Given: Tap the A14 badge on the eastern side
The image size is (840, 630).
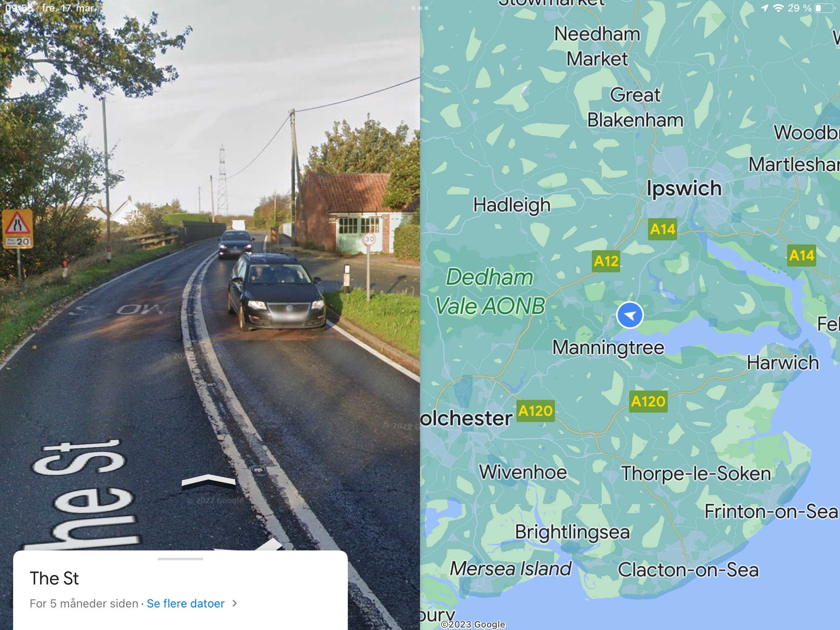Looking at the screenshot, I should (x=801, y=256).
